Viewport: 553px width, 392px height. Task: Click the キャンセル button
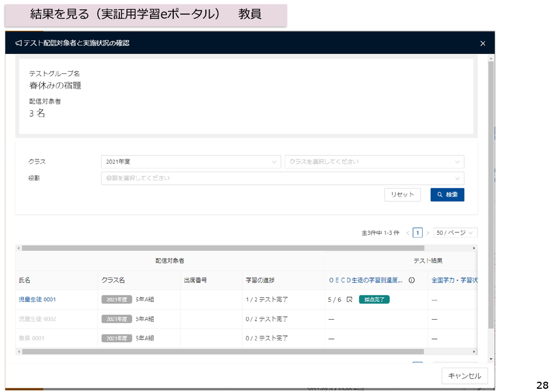pyautogui.click(x=464, y=376)
